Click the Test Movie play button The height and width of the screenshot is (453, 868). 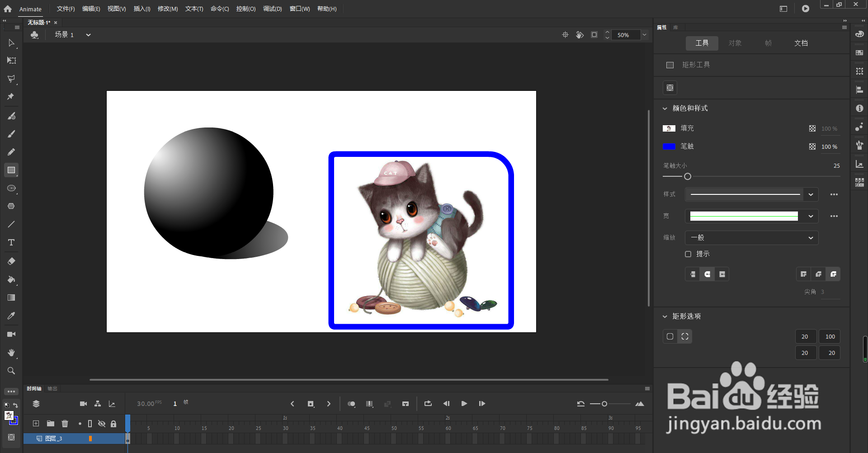pos(806,9)
